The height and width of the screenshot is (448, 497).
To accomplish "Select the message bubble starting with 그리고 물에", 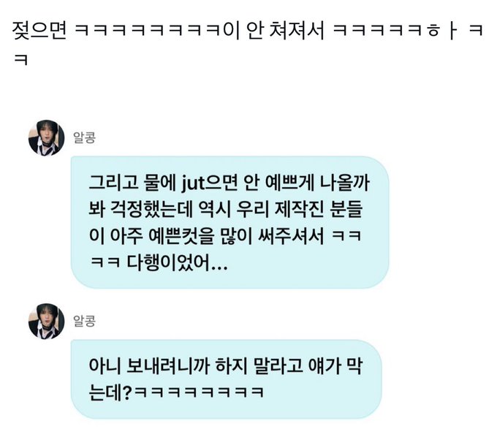I will point(229,222).
